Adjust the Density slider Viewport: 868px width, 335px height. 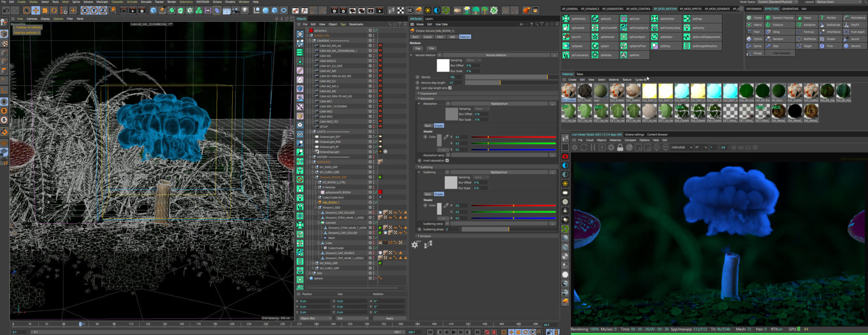tap(511, 77)
